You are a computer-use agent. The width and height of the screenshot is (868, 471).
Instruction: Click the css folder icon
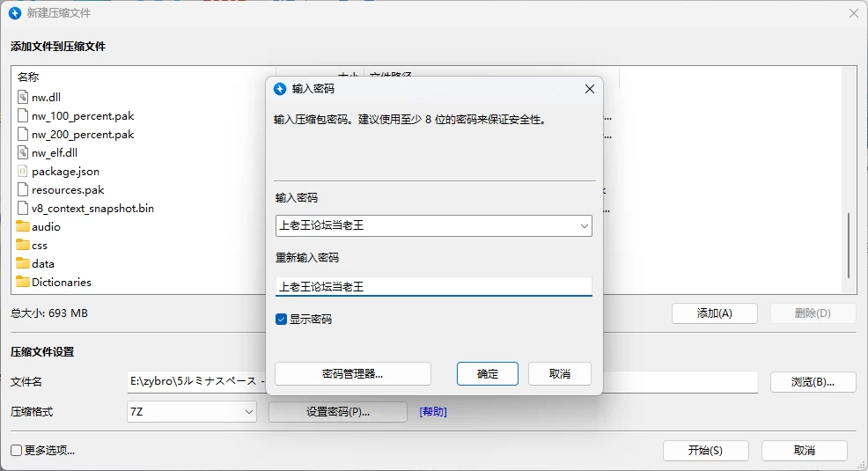(x=23, y=245)
